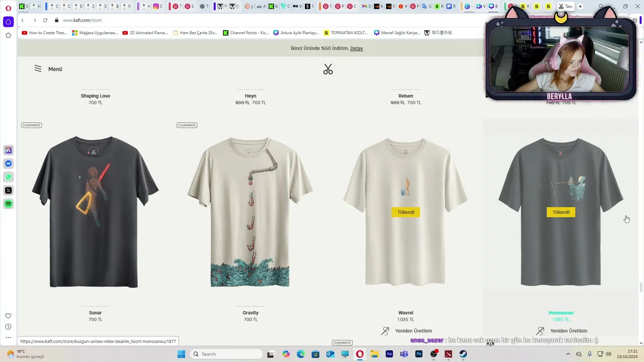Open Opera sidebar home start page
The width and height of the screenshot is (644, 362).
[x=8, y=22]
